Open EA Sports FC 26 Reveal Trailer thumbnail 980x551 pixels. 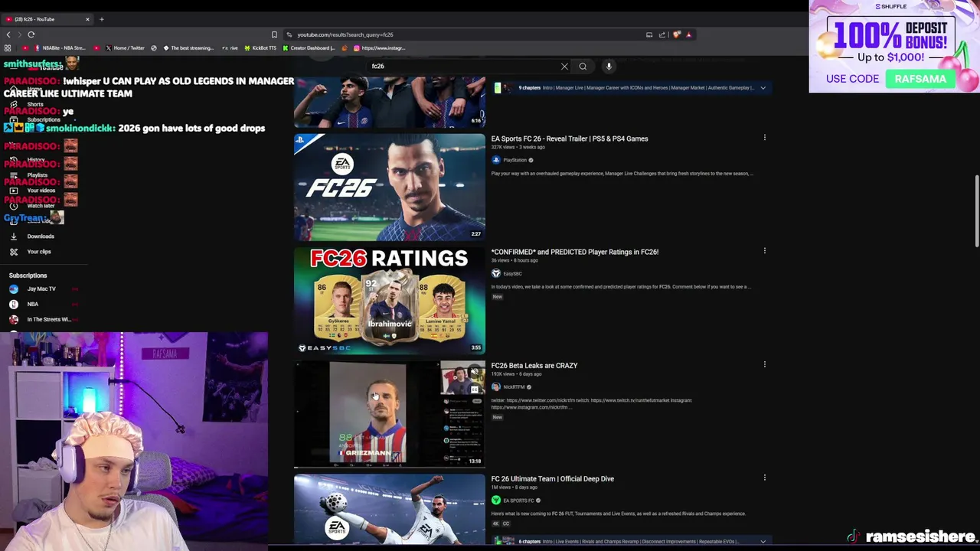click(390, 187)
